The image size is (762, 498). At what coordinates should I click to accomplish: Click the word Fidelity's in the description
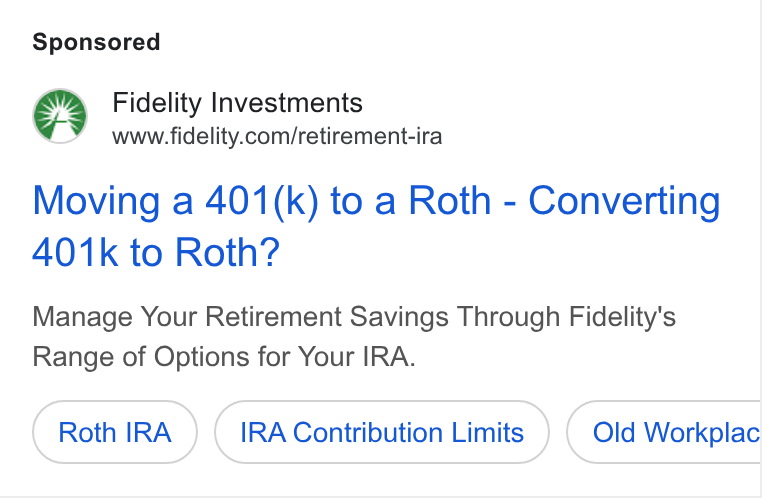coord(623,317)
